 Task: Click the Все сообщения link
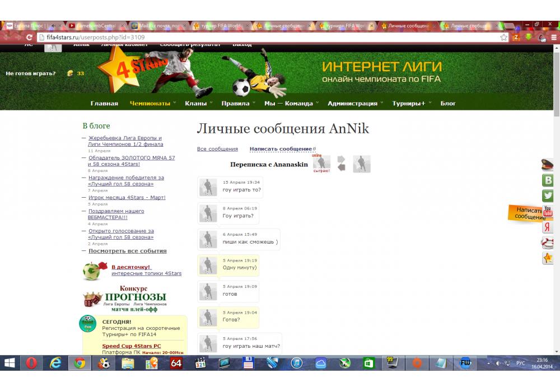point(217,149)
